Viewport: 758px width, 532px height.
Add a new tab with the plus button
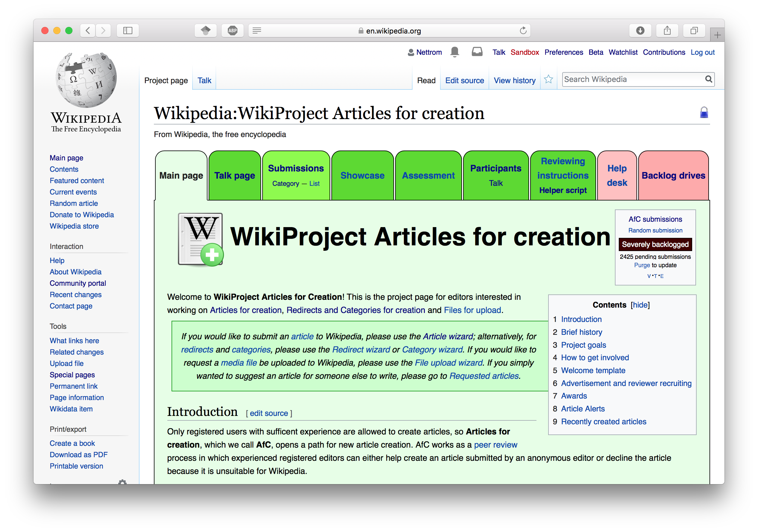click(x=717, y=35)
